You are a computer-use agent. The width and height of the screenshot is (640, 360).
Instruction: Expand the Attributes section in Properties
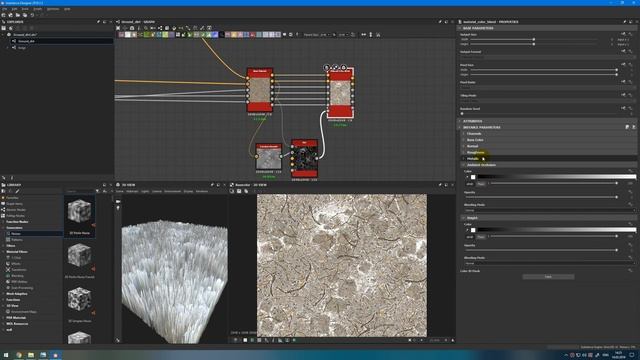(460, 121)
